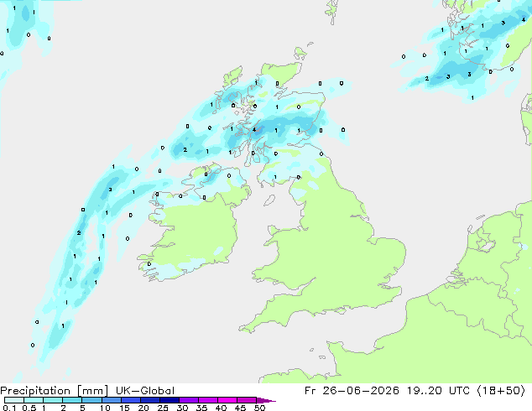This screenshot has height=411, width=532.
Task: Click the 'UK-Global' model name label
Action: point(145,391)
